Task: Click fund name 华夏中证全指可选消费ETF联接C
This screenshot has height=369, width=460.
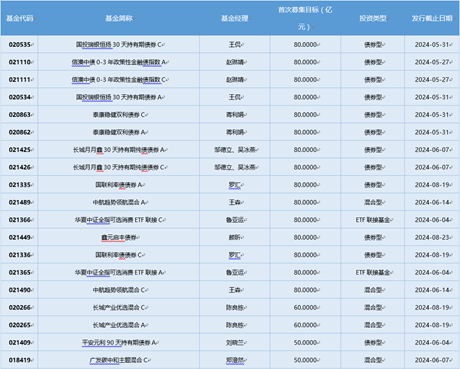Action: (119, 220)
